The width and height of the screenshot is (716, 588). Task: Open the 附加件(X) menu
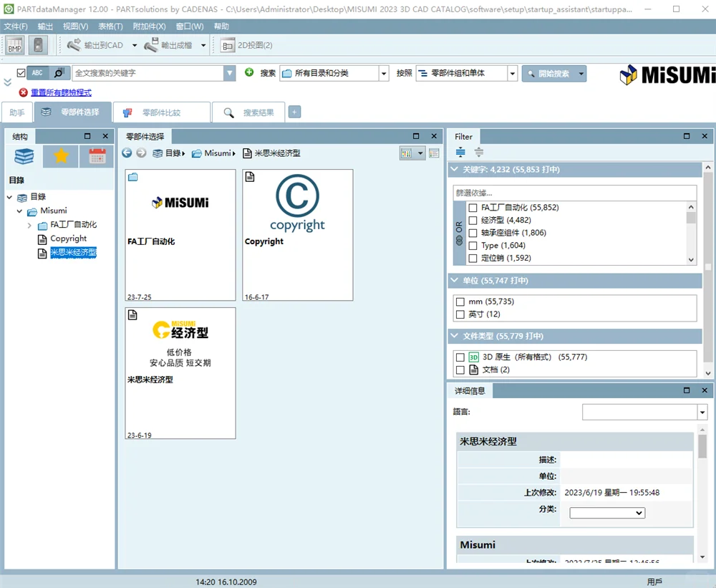pos(150,26)
